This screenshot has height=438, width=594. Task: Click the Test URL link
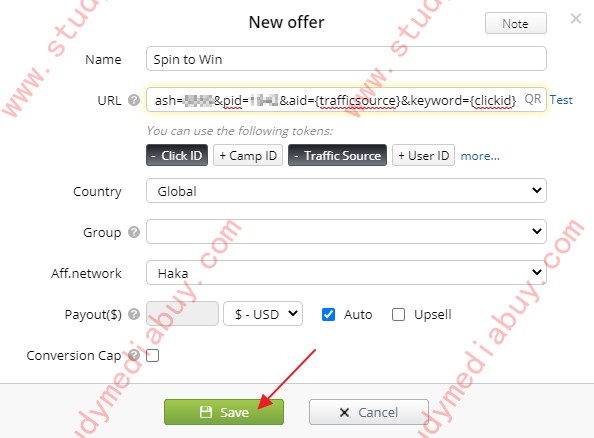pos(561,100)
